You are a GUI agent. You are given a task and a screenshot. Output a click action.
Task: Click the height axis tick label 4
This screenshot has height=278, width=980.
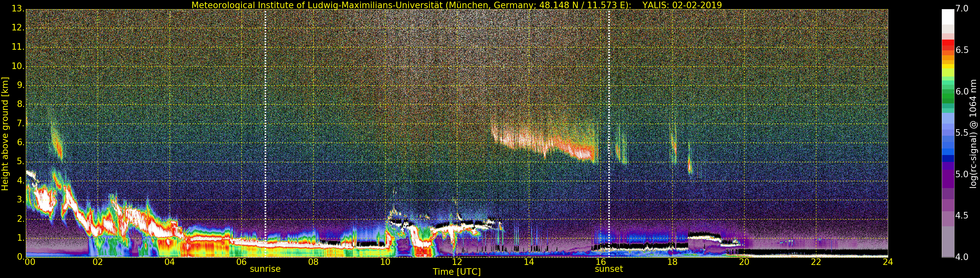(x=20, y=181)
